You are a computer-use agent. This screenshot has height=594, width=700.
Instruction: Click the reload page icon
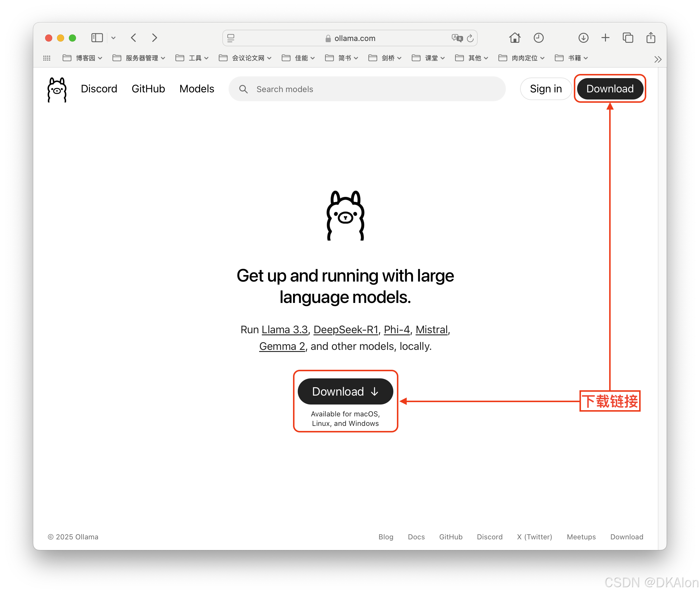[x=470, y=38]
